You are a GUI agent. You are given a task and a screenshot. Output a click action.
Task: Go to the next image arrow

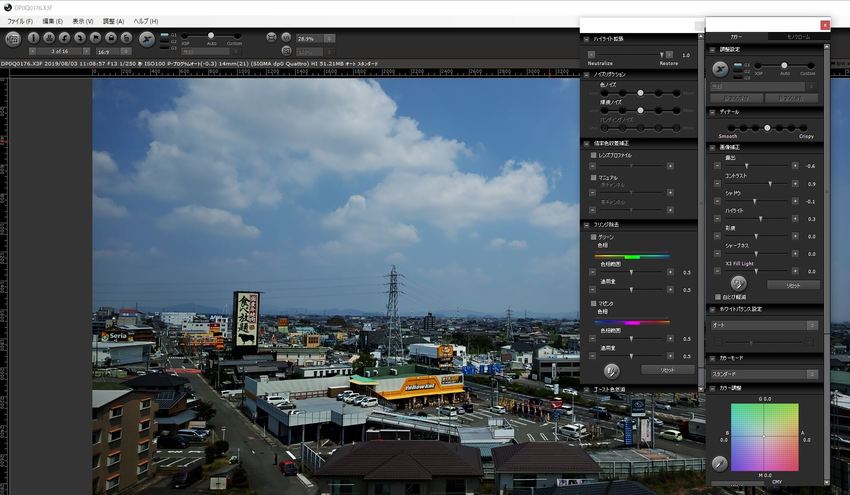point(86,51)
